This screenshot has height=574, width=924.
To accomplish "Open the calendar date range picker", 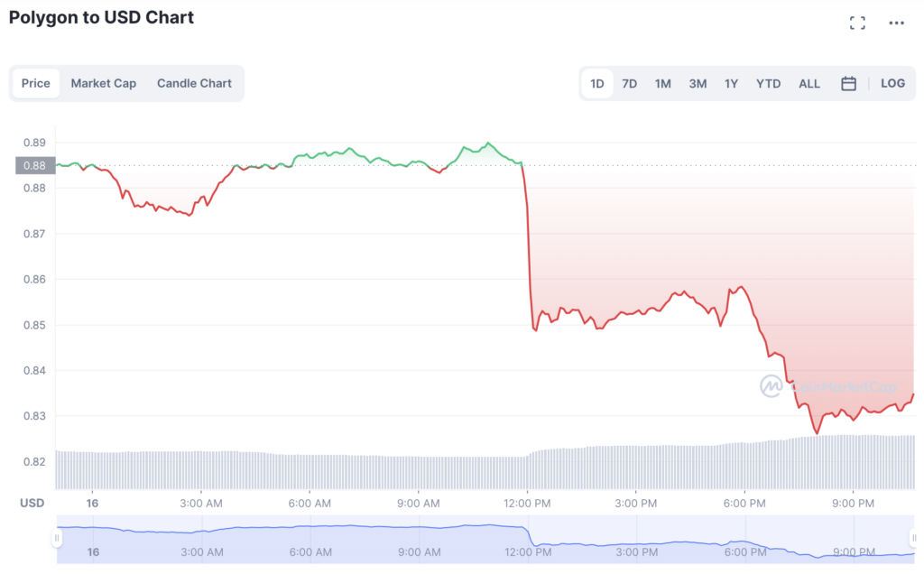I will pyautogui.click(x=848, y=84).
